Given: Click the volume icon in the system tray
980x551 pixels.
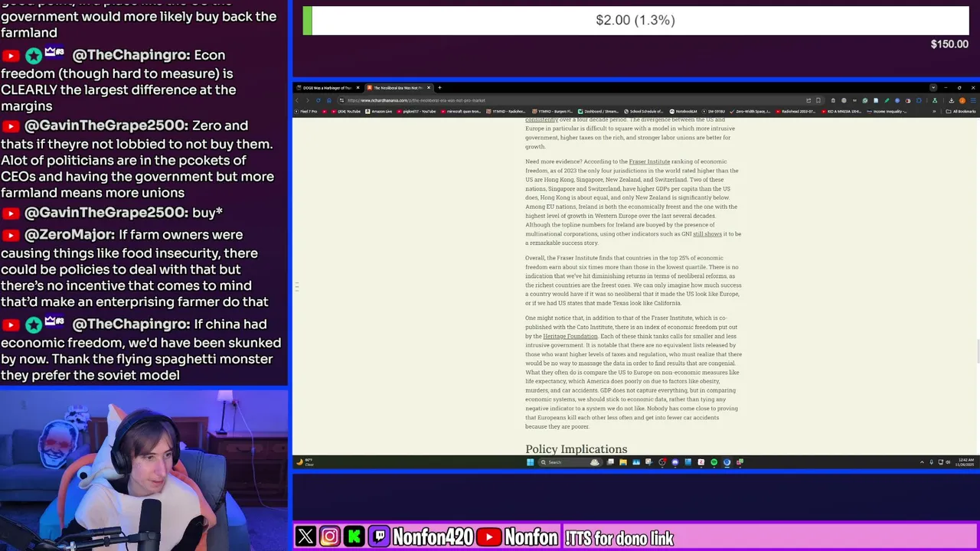Looking at the screenshot, I should point(948,462).
